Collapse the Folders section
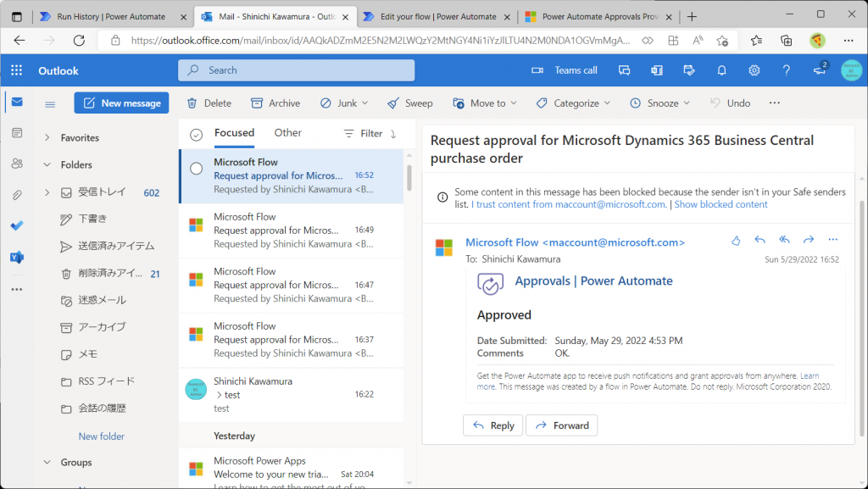868x489 pixels. [x=47, y=165]
